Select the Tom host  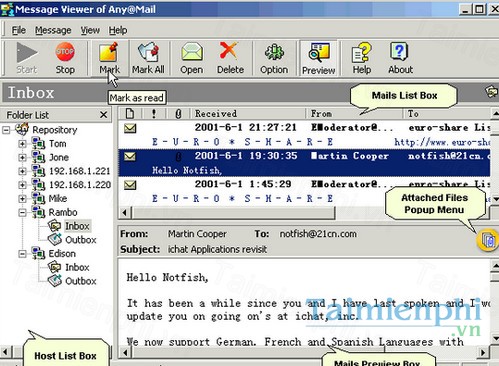pyautogui.click(x=58, y=144)
